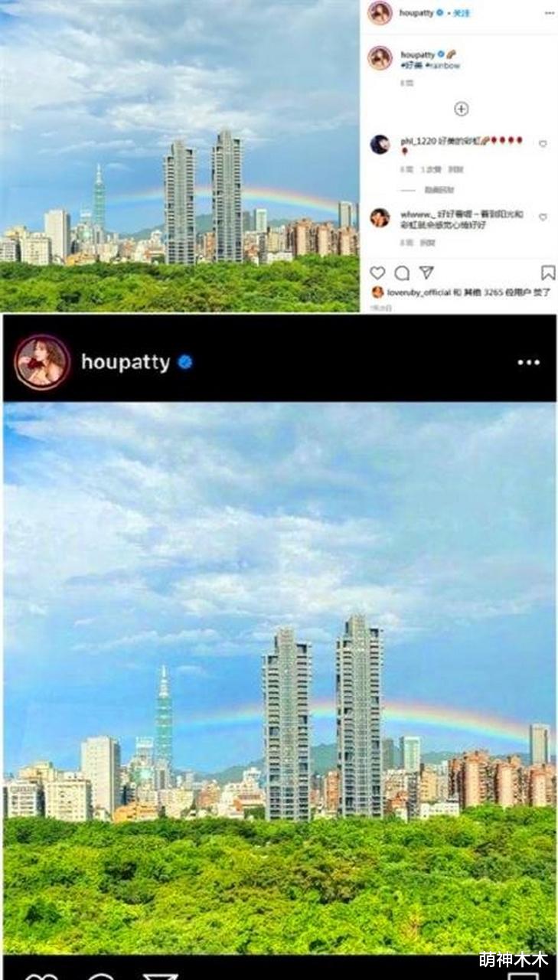The height and width of the screenshot is (980, 558).
Task: Open the small rainbow skyline photo
Action: [x=179, y=155]
